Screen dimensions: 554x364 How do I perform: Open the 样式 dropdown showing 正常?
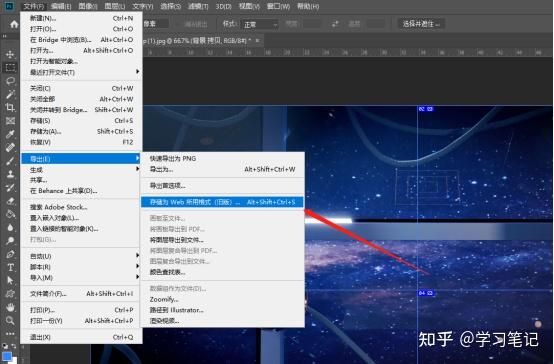tap(260, 24)
